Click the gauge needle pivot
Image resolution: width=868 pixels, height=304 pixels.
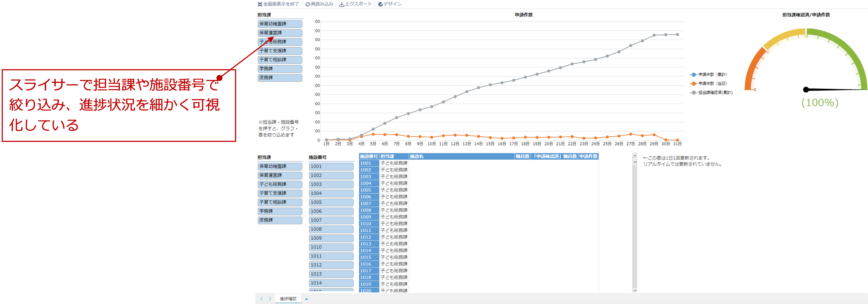(806, 89)
